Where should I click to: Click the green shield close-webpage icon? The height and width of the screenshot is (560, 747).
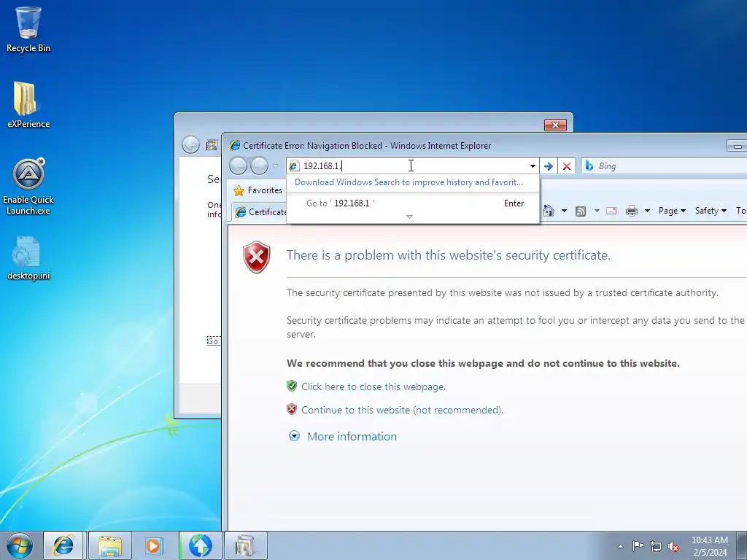coord(292,386)
